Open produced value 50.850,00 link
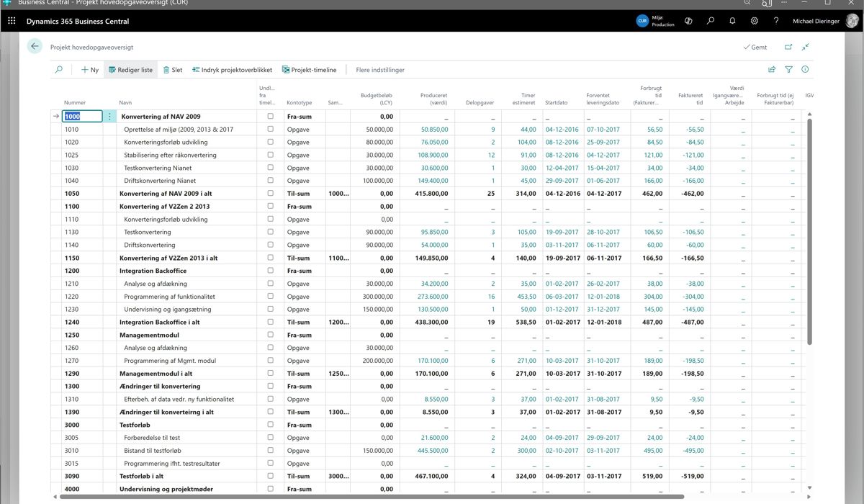This screenshot has height=504, width=864. (434, 129)
